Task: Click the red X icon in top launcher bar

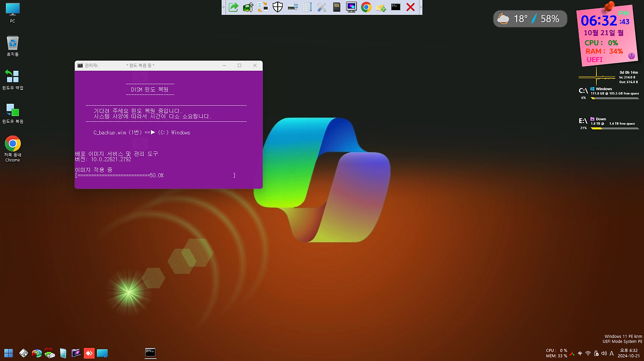Action: (411, 7)
